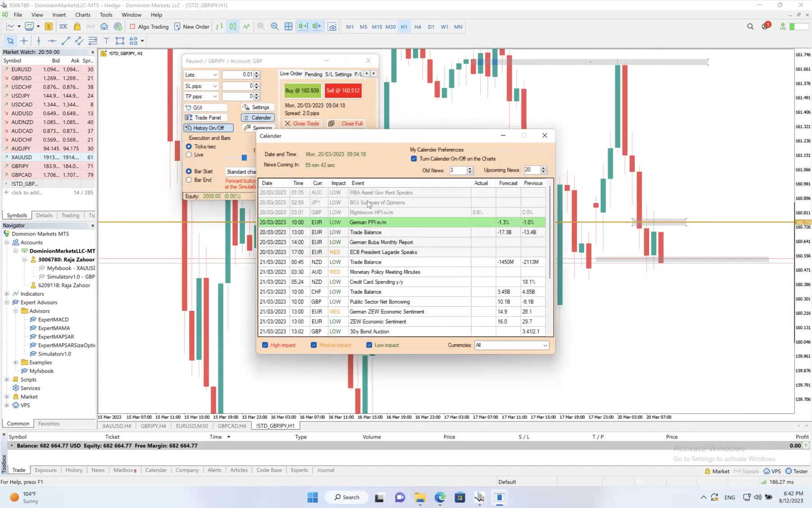The width and height of the screenshot is (812, 508).
Task: Select the equidistant channel tool
Action: pos(79,41)
